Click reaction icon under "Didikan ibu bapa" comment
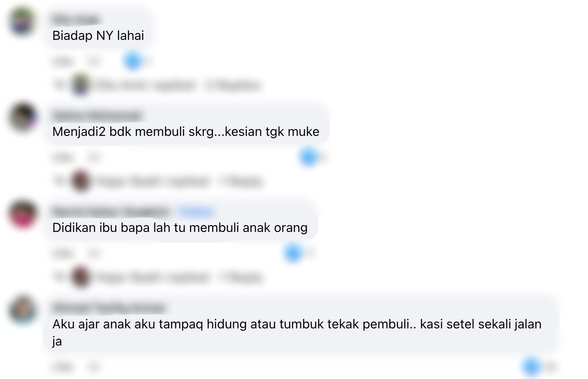 coord(293,253)
